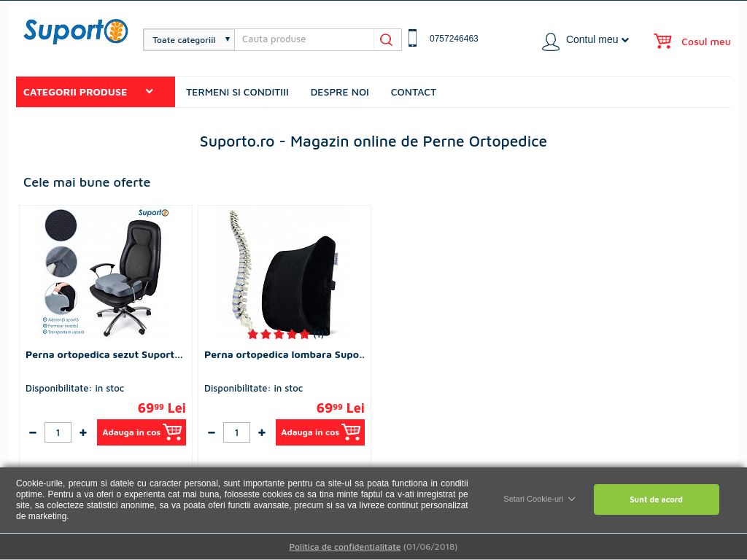Open Politica de confidentialitate link
Viewport: 747px width, 560px height.
point(345,547)
